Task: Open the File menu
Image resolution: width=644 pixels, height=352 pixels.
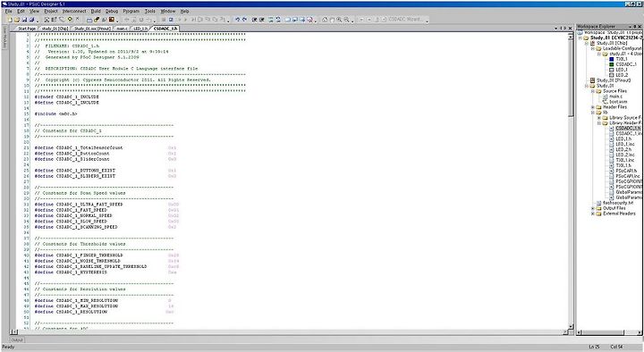Action: click(9, 11)
